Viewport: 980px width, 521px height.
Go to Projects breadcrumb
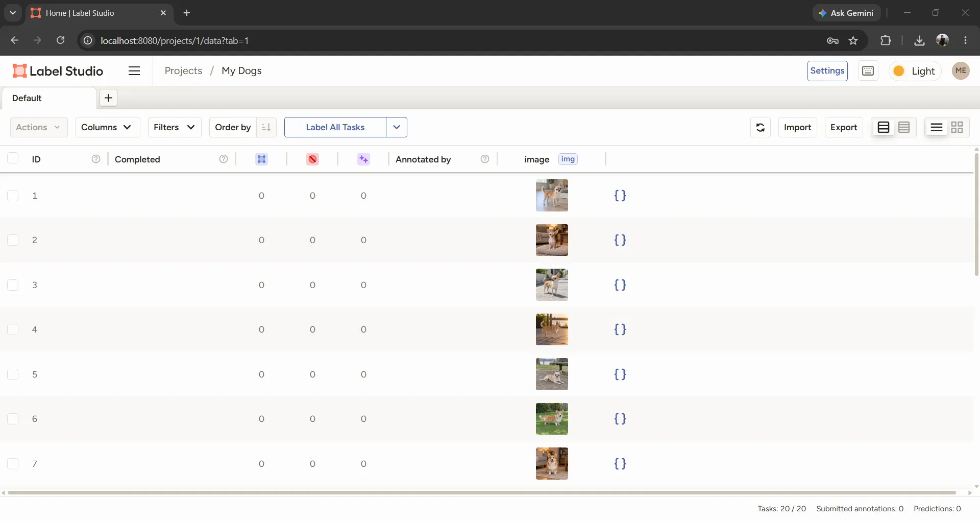pos(183,71)
